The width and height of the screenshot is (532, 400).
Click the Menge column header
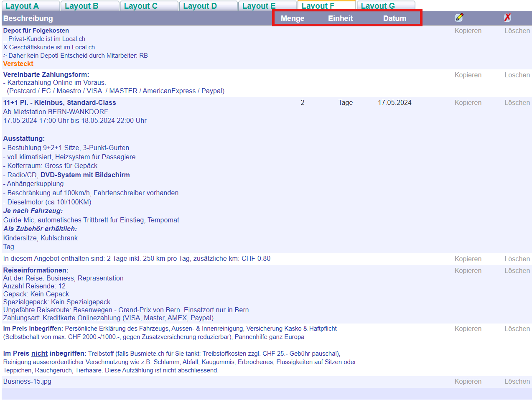[x=293, y=18]
